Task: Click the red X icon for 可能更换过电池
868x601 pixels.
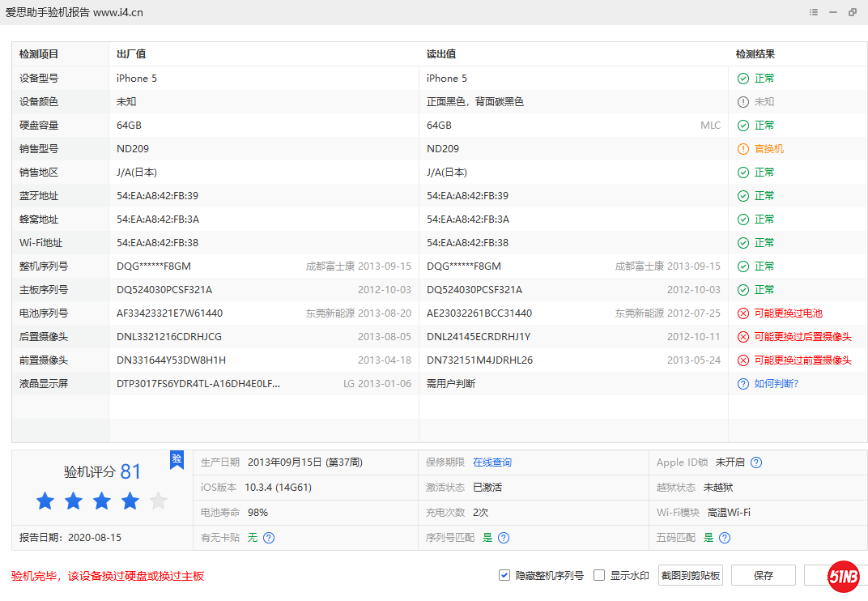Action: (742, 313)
